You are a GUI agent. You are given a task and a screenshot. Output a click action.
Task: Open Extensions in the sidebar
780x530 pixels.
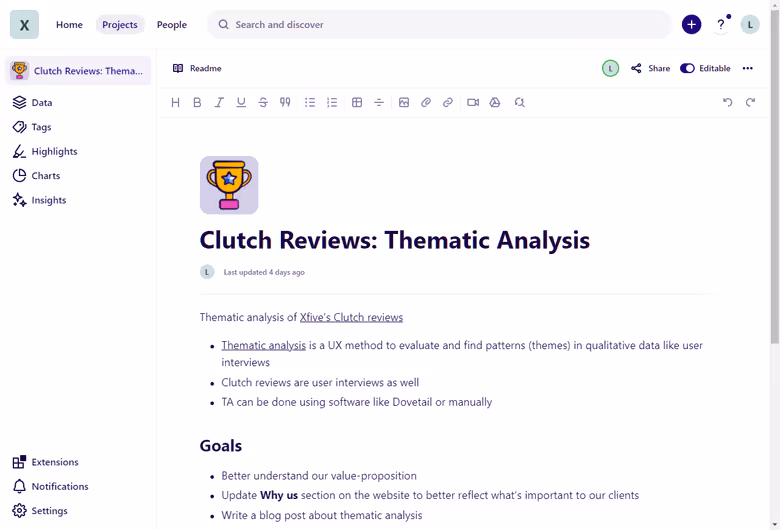[45, 462]
